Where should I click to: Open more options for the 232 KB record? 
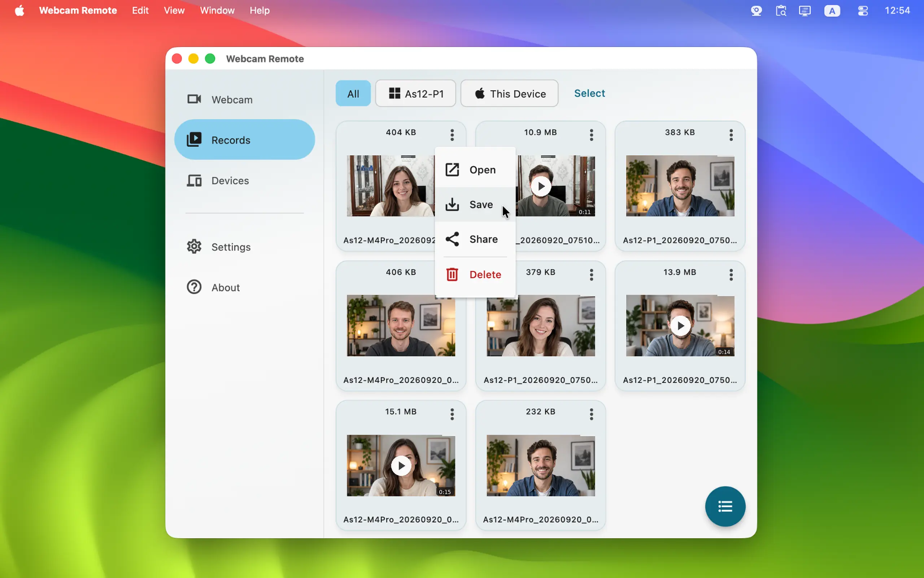592,414
